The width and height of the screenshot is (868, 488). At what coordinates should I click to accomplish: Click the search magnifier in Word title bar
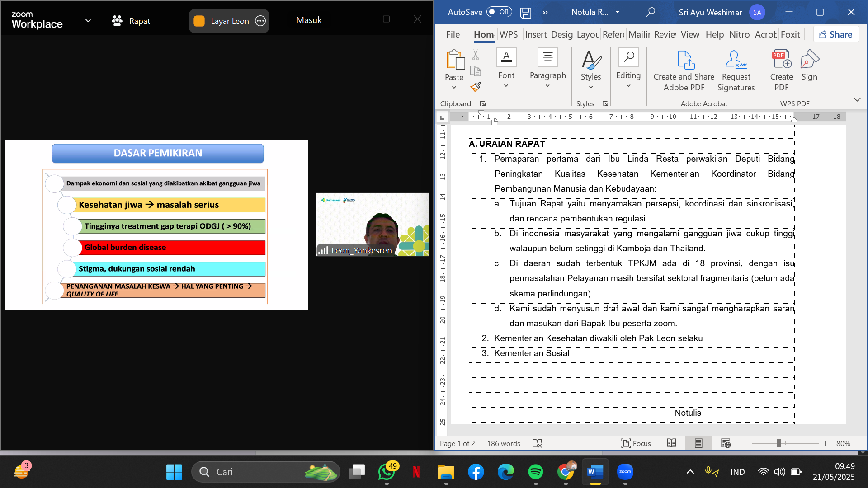tap(651, 12)
